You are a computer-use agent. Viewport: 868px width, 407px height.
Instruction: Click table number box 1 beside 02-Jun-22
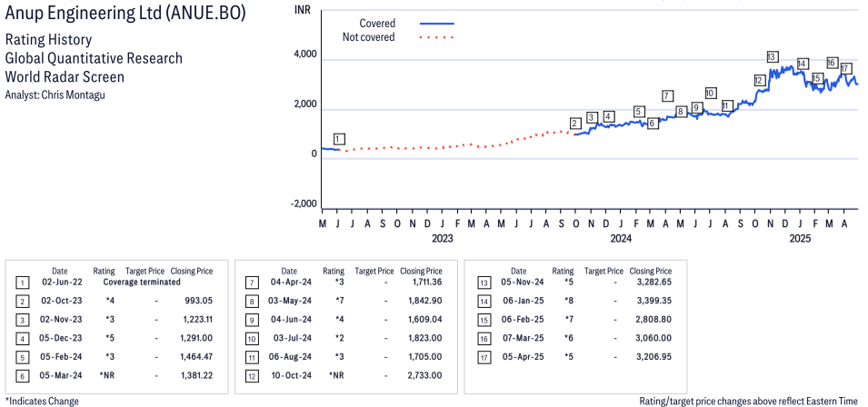21,283
